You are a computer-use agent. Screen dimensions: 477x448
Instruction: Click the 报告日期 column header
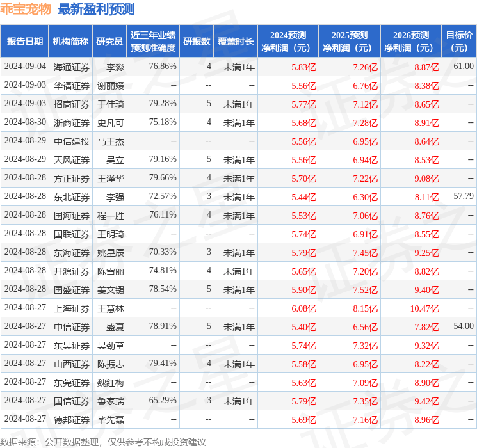(24, 42)
